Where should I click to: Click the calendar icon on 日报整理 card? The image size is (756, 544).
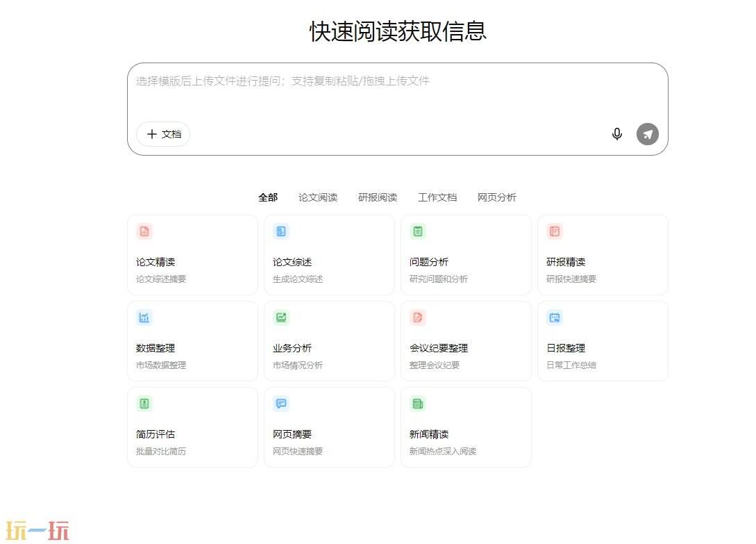555,318
